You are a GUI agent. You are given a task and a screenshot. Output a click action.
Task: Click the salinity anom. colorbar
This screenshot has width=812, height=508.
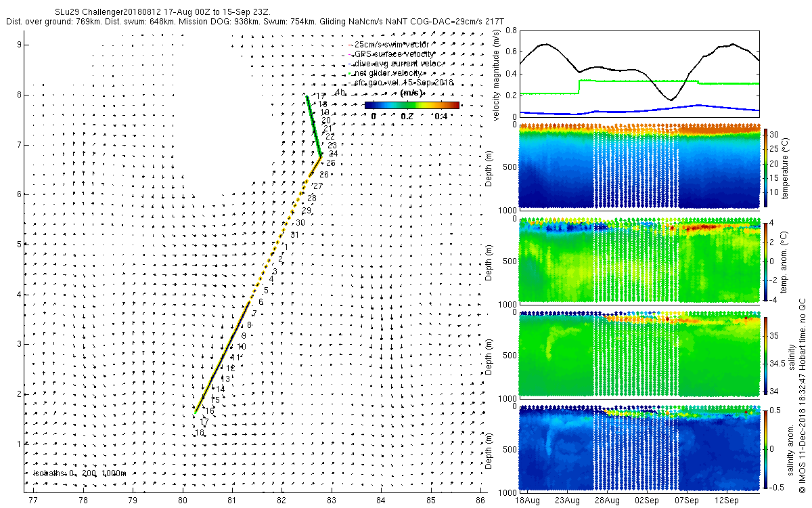766,448
